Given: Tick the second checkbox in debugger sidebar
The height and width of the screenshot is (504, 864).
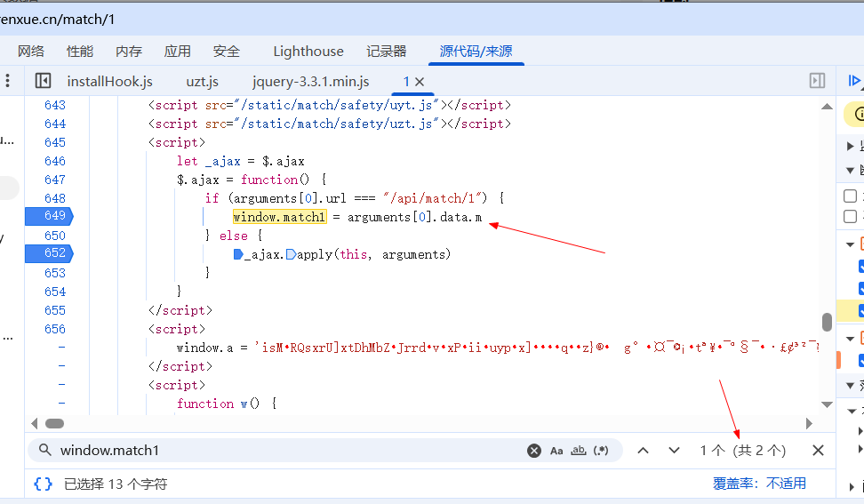Looking at the screenshot, I should 851,217.
